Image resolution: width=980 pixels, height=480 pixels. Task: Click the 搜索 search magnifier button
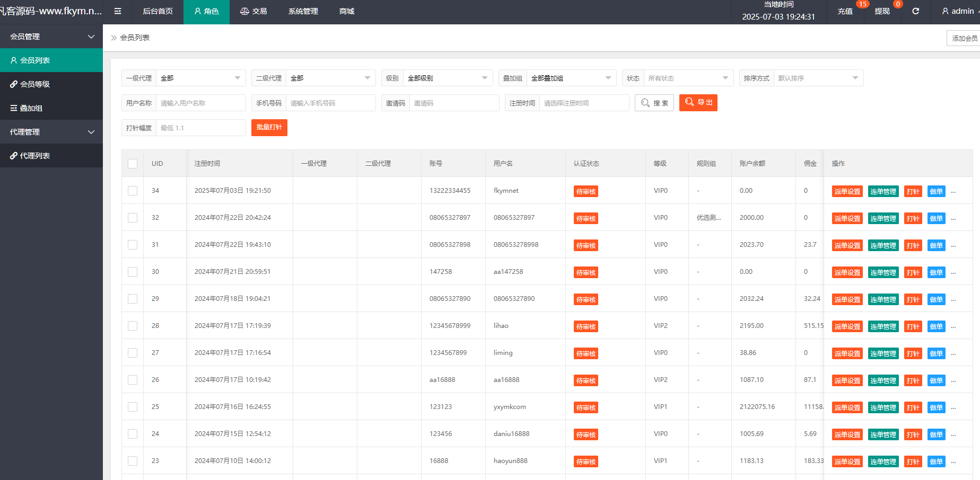[654, 103]
